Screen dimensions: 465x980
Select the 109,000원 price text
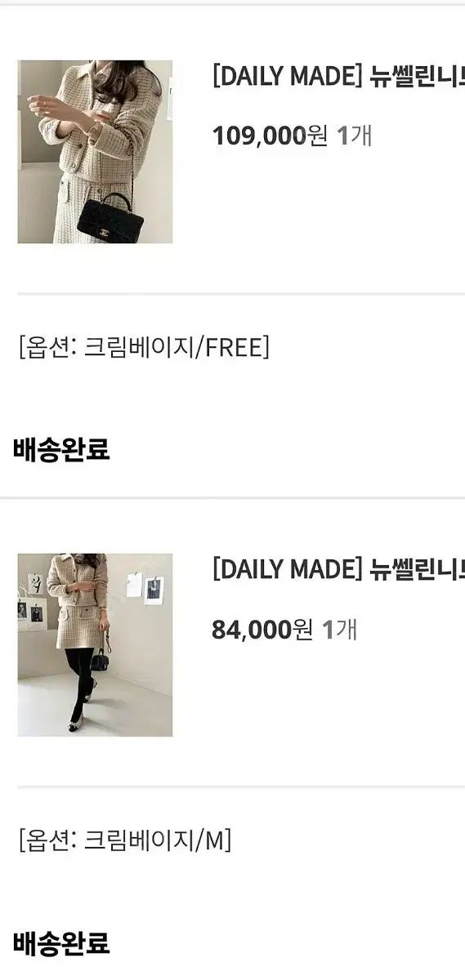tap(270, 136)
